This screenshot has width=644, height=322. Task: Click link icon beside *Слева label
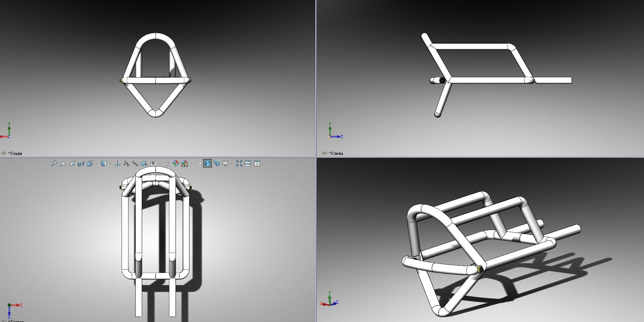coord(324,153)
